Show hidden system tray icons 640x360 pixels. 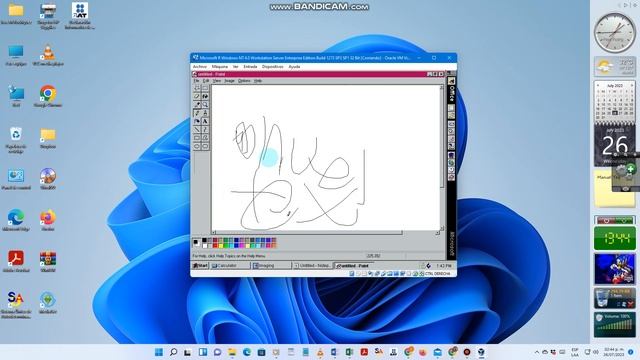coord(537,352)
